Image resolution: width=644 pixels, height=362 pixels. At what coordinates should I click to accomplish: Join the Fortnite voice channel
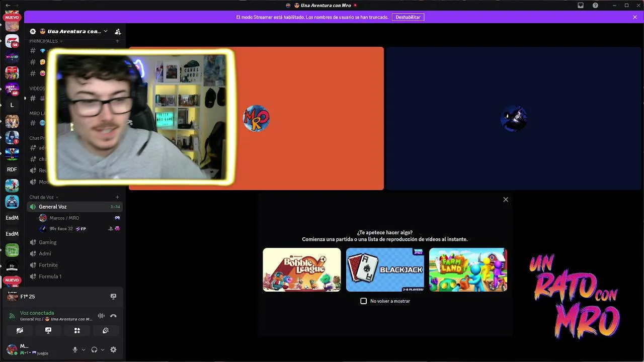[x=74, y=265]
